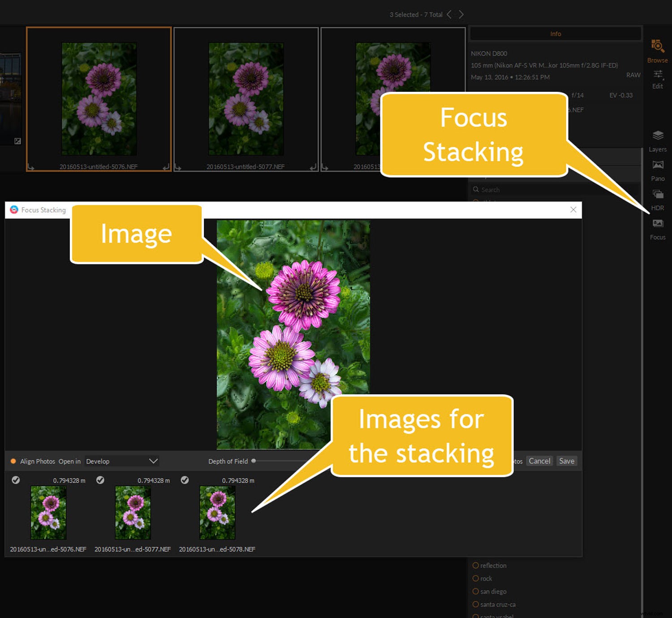Image resolution: width=672 pixels, height=618 pixels.
Task: Adjust the Depth of Field slider
Action: point(254,460)
